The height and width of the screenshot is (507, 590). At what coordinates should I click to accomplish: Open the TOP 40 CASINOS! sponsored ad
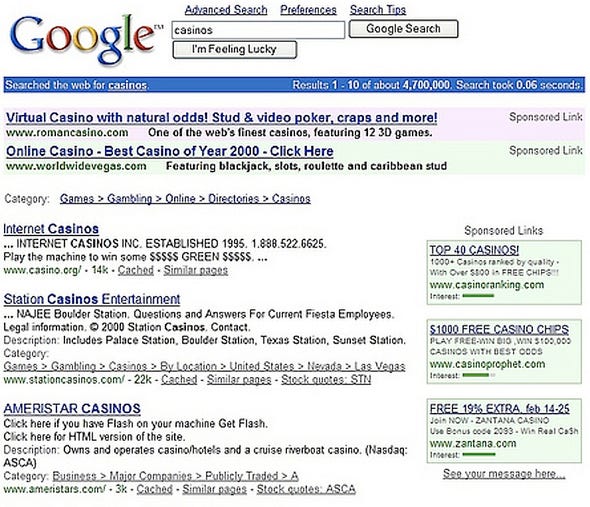[474, 250]
